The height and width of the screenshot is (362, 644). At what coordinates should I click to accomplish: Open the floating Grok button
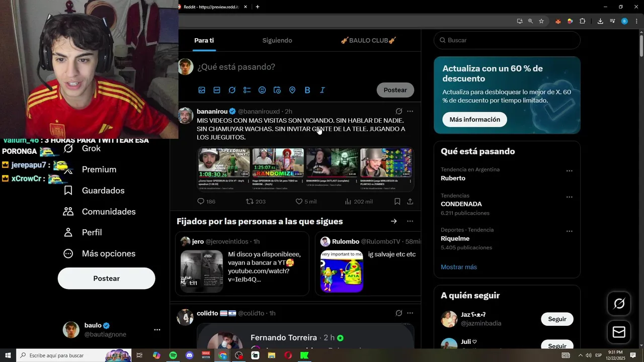click(x=619, y=304)
